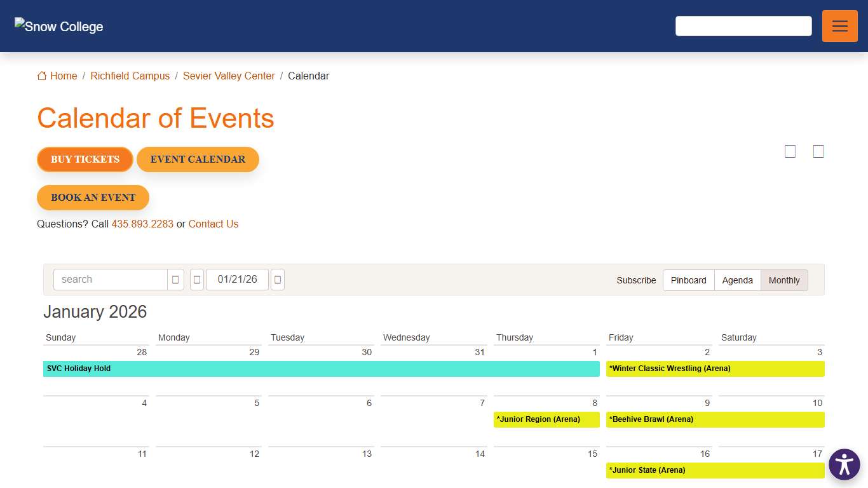Click inside the search input field
The image size is (868, 488).
[x=108, y=280]
